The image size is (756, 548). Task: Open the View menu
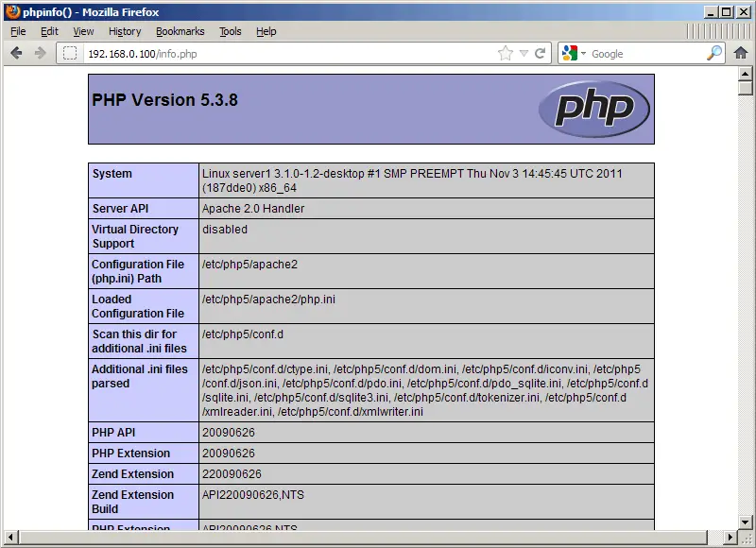pyautogui.click(x=83, y=31)
